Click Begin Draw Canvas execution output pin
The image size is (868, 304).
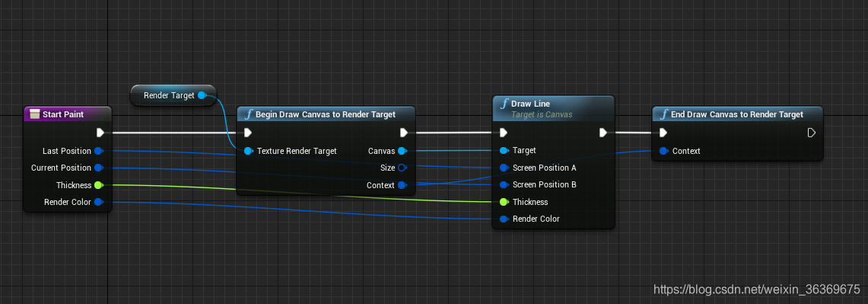(x=403, y=133)
